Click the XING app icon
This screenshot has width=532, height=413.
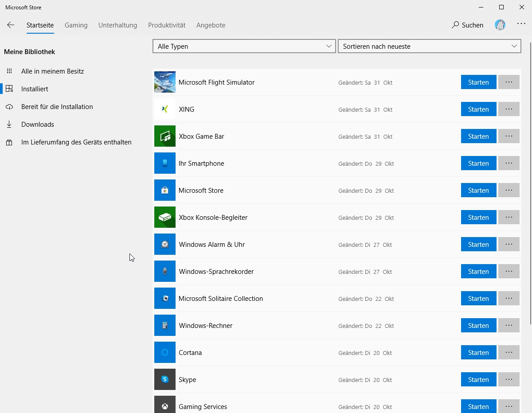(165, 109)
